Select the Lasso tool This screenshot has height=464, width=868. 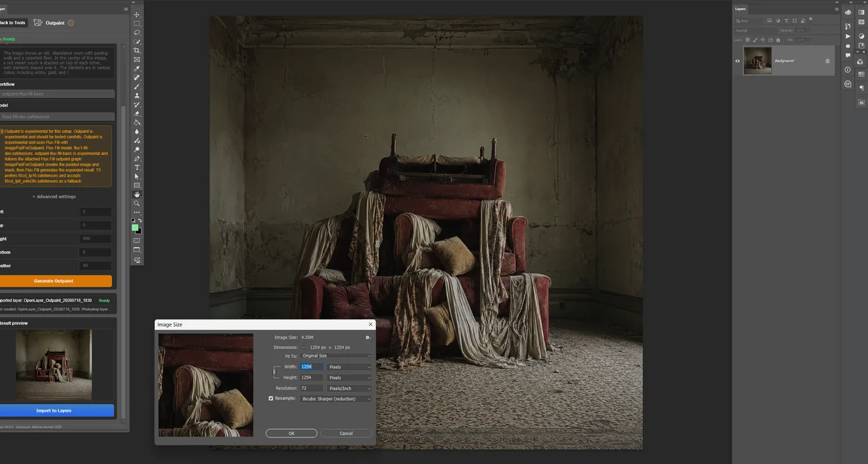[x=137, y=32]
